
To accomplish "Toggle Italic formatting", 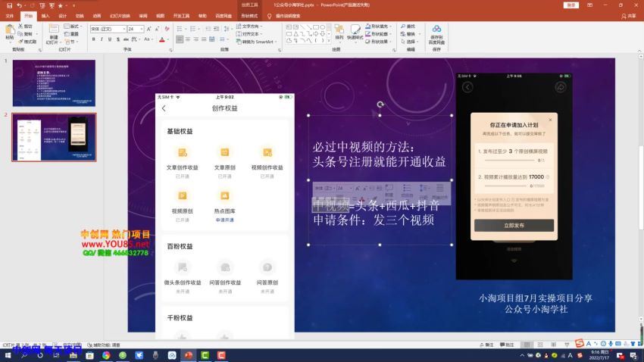I will click(x=102, y=39).
